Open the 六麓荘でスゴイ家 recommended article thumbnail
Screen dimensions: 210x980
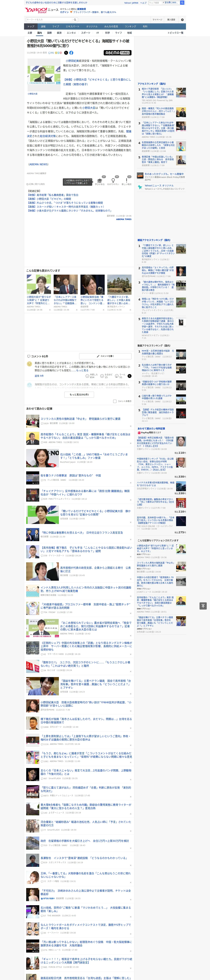pyautogui.click(x=119, y=284)
